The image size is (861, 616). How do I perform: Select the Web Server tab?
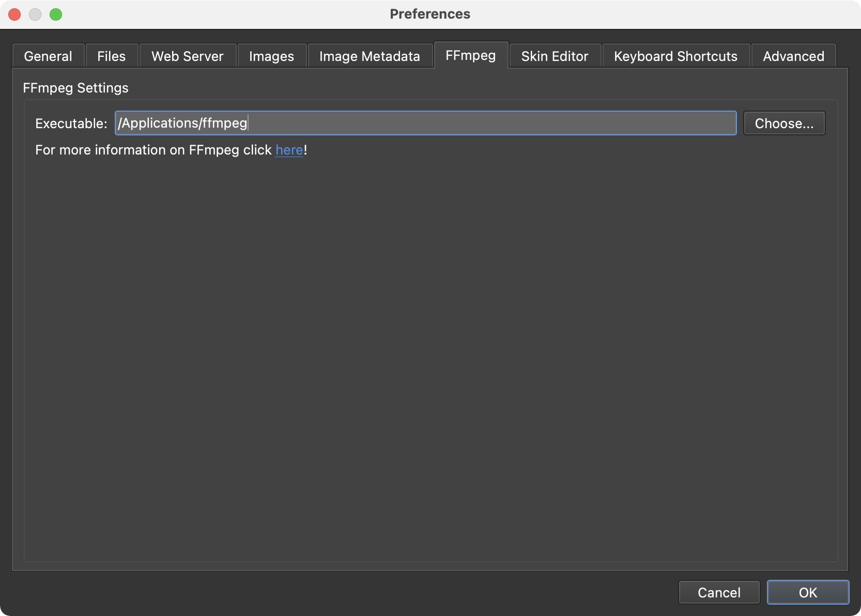(x=188, y=56)
